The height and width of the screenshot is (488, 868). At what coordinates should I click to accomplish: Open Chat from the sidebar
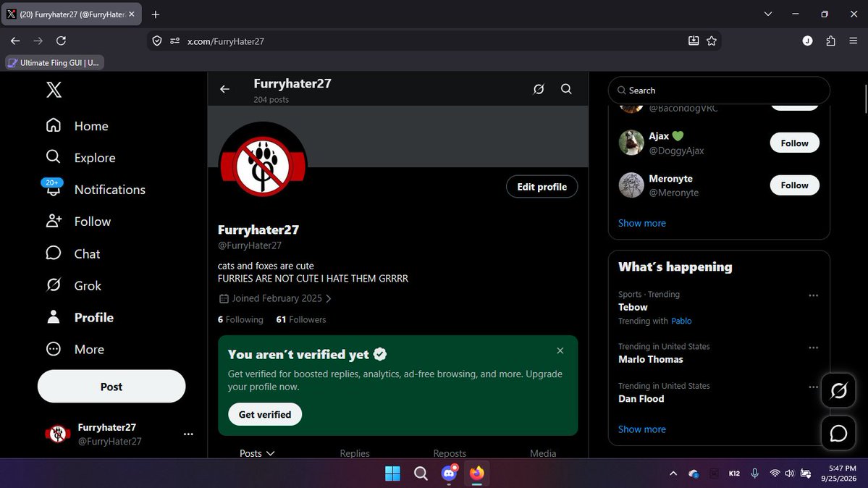(73, 253)
